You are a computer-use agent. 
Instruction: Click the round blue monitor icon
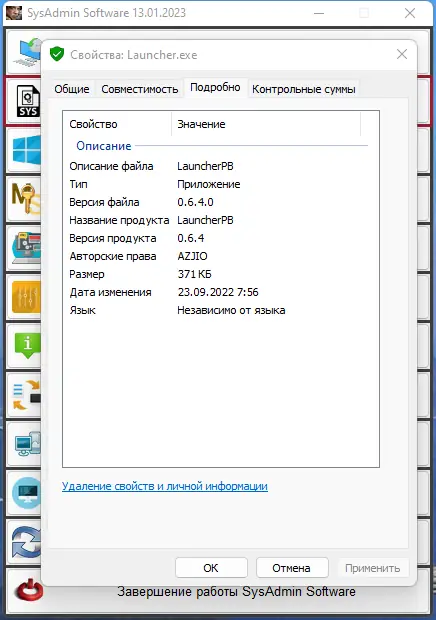[x=26, y=493]
